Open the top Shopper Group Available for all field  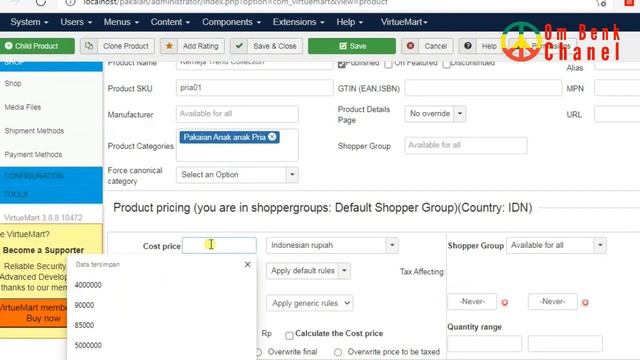click(466, 145)
